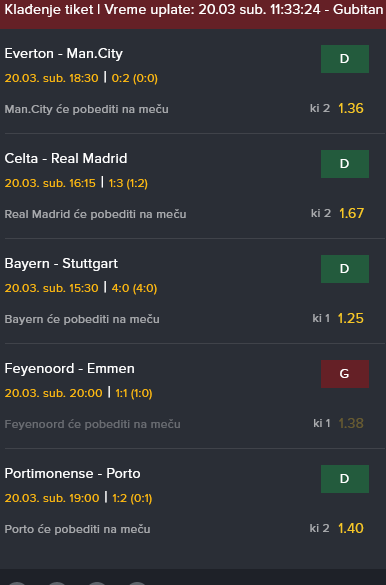This screenshot has height=585, width=386.
Task: Click the text 'Feyenoord će pobediti na meču'
Action: tap(92, 424)
